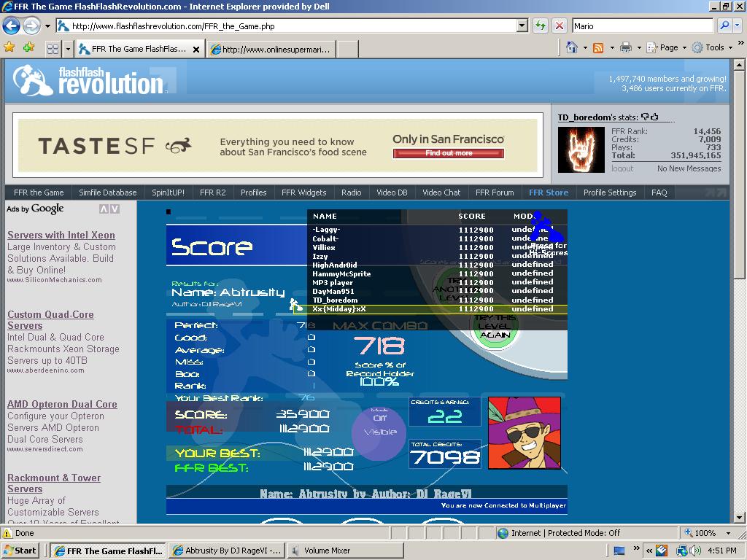Click the search magnifier beside the Mario box
Screen dimensions: 747x560
pyautogui.click(x=724, y=26)
